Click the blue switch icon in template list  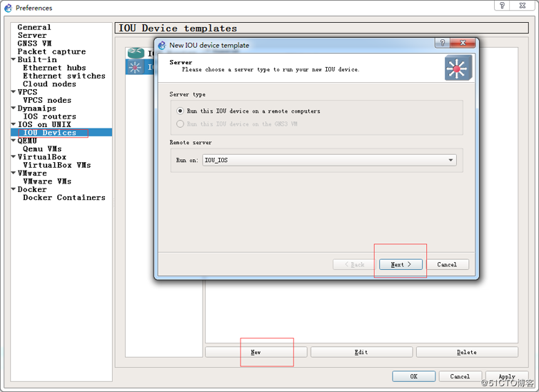[x=135, y=67]
